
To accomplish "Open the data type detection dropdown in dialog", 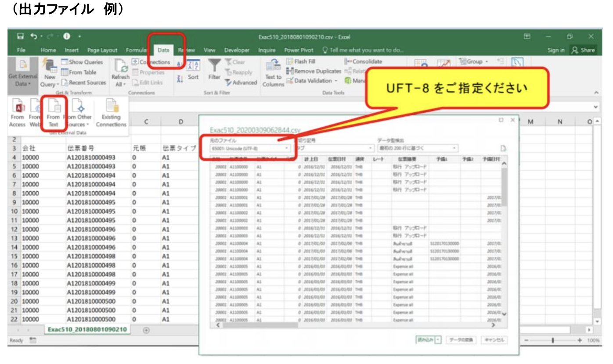I will click(x=417, y=149).
